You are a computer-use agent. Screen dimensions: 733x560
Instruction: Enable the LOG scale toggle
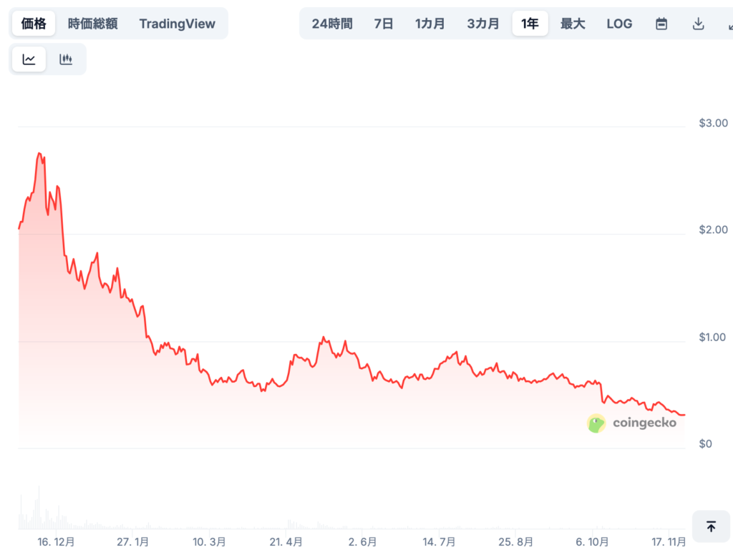618,23
